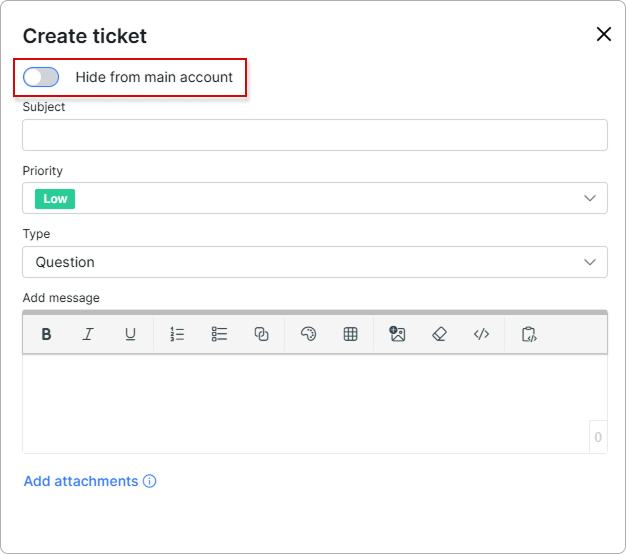Click the paste as code clipboard icon
This screenshot has width=626, height=554.
pos(529,334)
